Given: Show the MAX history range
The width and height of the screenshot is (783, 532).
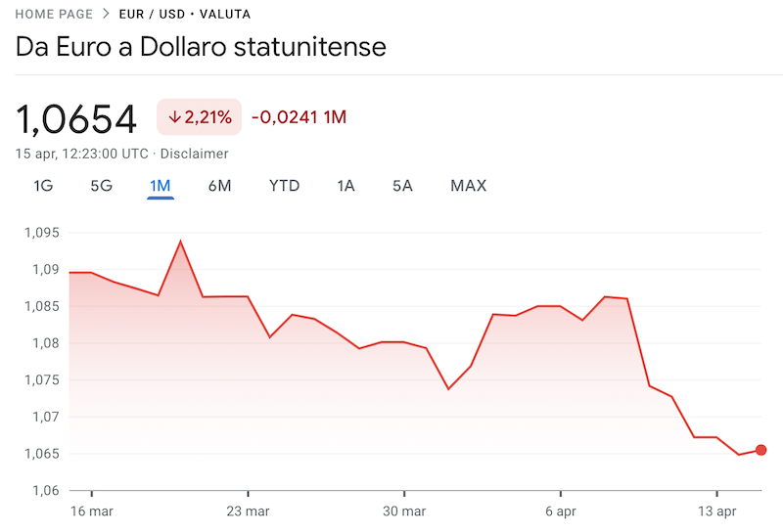Looking at the screenshot, I should [468, 186].
